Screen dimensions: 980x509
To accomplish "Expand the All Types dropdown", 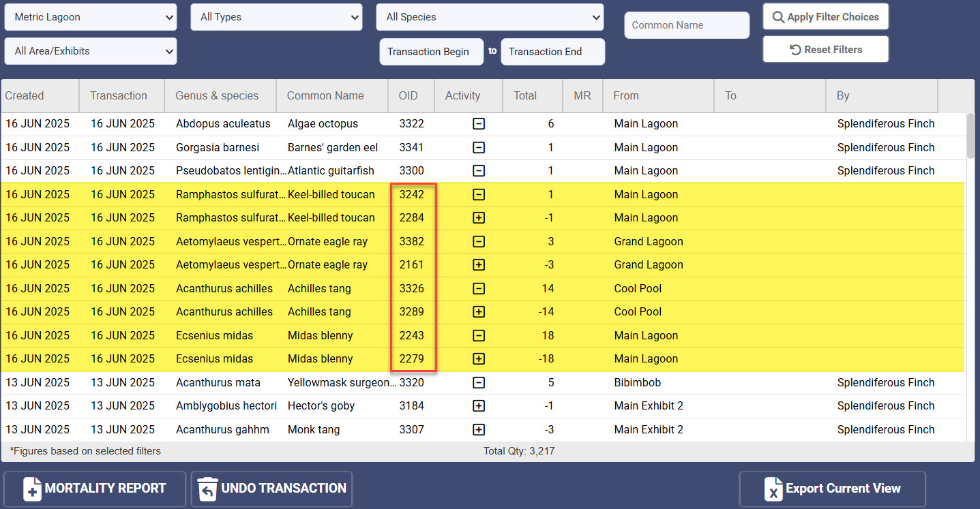I will pyautogui.click(x=276, y=17).
